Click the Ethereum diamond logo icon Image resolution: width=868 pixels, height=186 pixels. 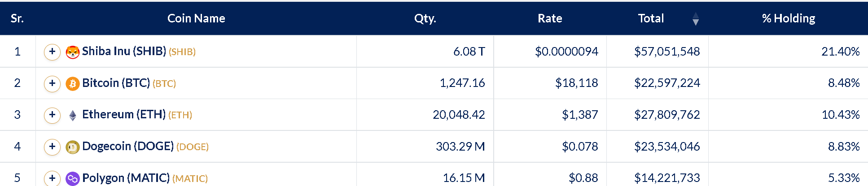pyautogui.click(x=73, y=115)
